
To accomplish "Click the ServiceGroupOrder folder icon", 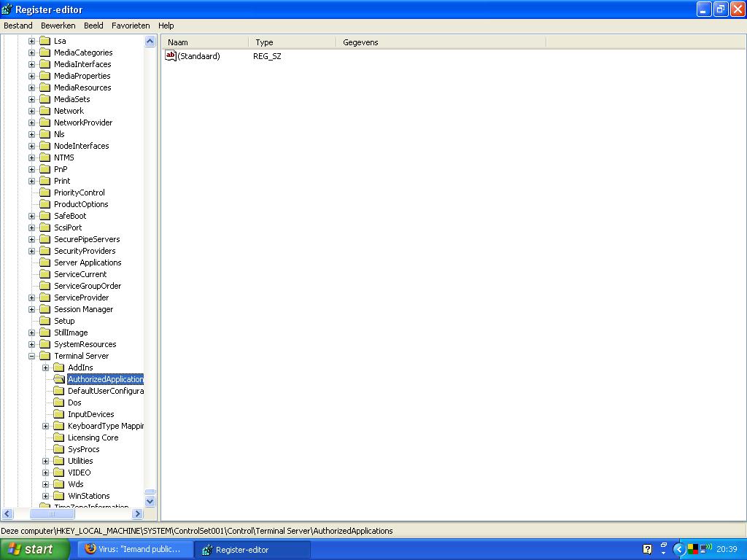I will point(44,286).
